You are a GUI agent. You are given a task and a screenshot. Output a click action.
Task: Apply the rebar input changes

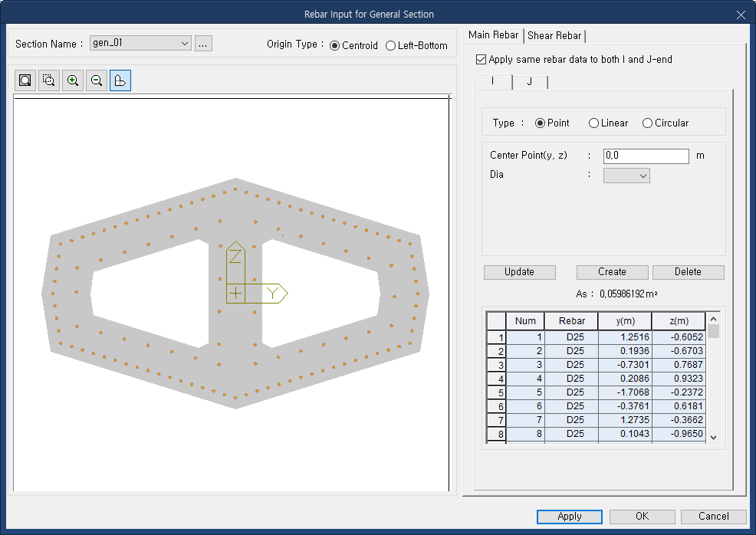[x=569, y=517]
